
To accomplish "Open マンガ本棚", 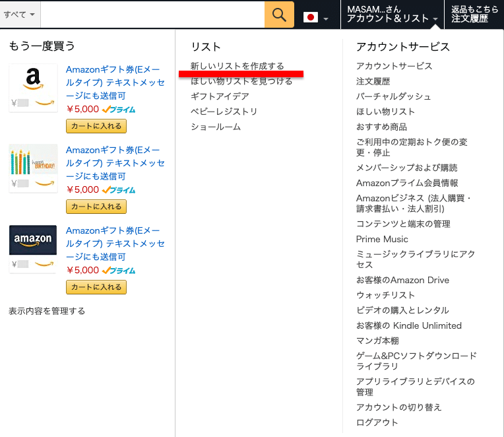I will pos(377,341).
